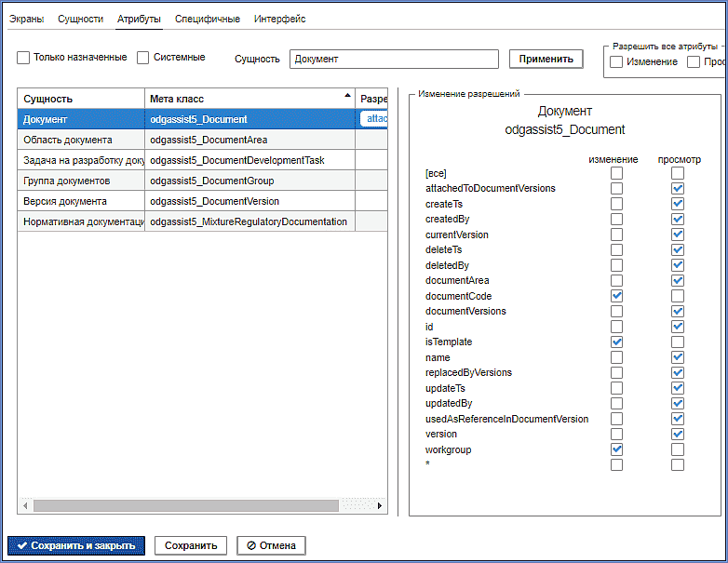
Task: Go to the Интерфейс tab
Action: tap(279, 19)
